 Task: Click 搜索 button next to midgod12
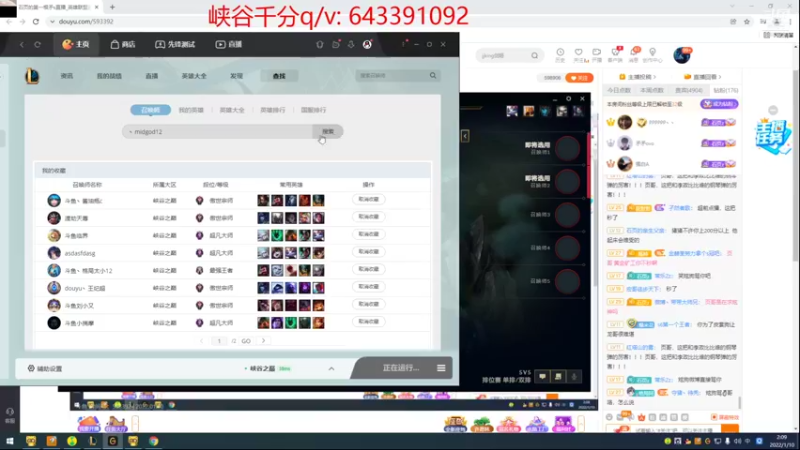[328, 132]
